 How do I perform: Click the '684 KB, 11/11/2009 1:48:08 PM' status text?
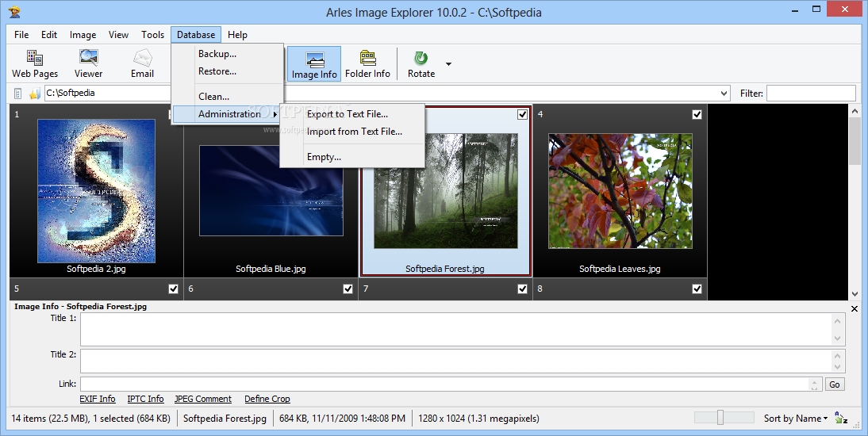pyautogui.click(x=342, y=419)
